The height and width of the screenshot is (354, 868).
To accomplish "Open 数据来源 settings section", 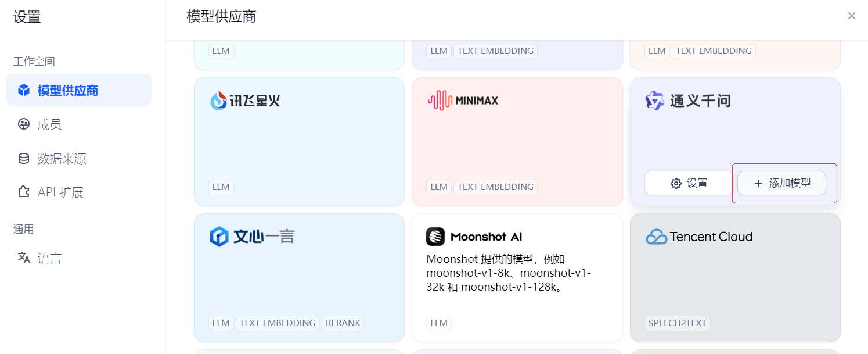I will pos(62,159).
